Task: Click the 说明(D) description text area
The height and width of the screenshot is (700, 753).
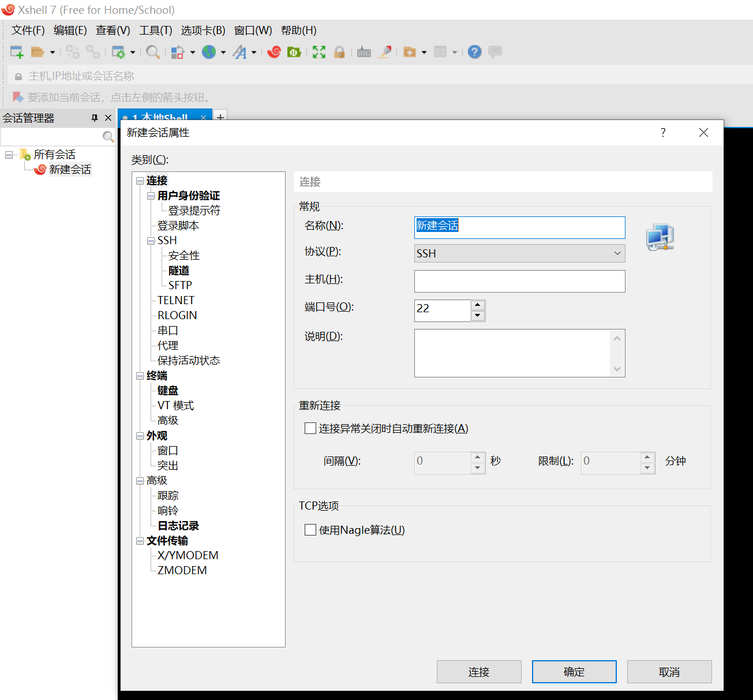Action: coord(512,353)
